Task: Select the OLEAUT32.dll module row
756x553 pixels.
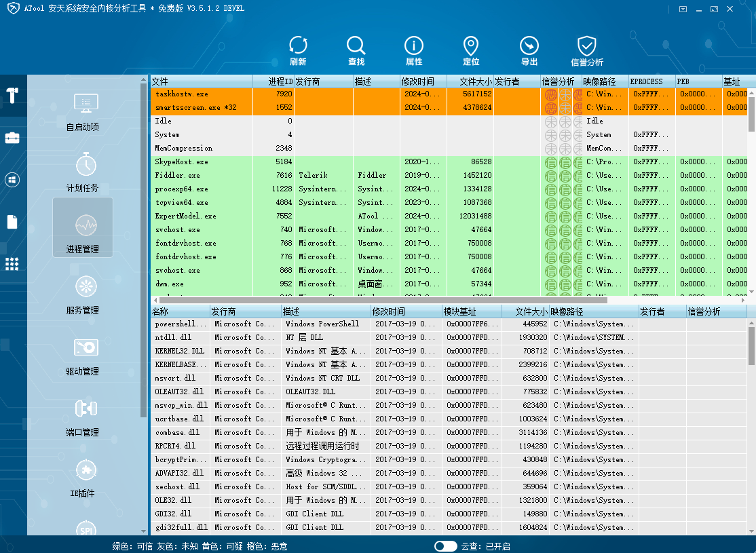Action: click(449, 392)
